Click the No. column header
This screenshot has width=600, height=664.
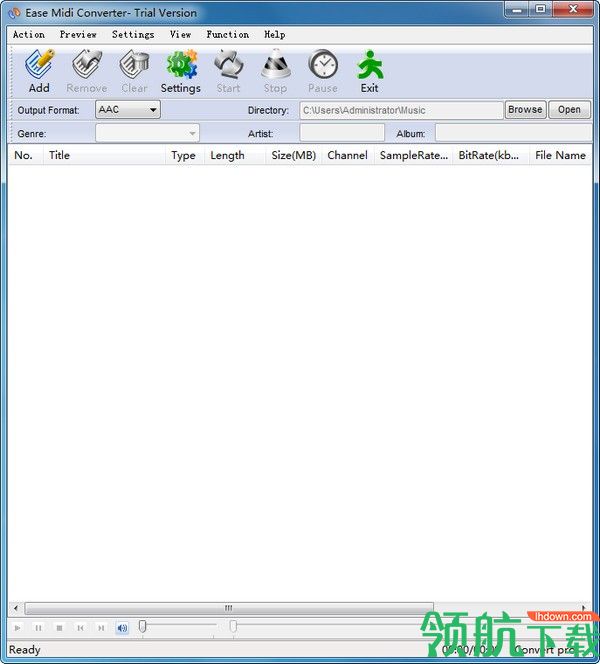[x=25, y=155]
